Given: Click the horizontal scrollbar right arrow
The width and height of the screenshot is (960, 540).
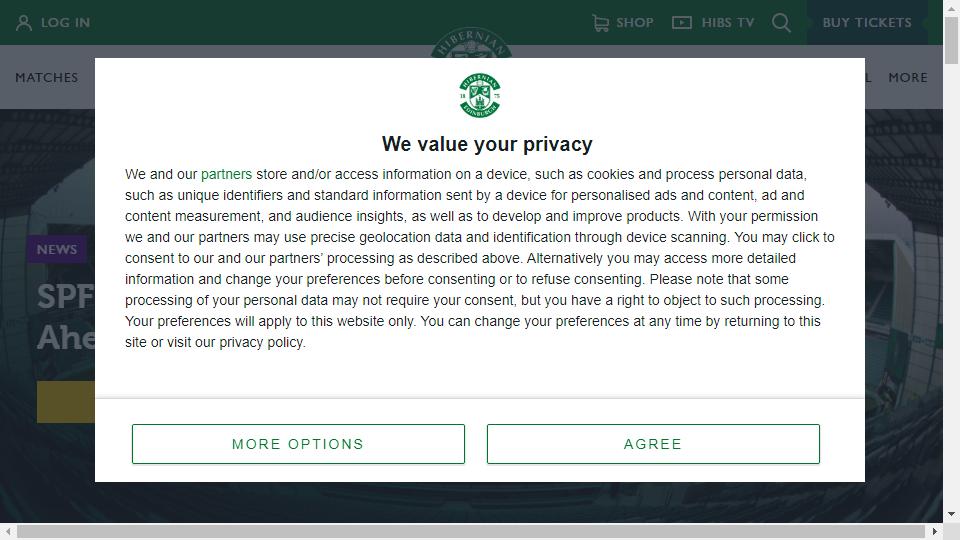Looking at the screenshot, I should point(935,531).
